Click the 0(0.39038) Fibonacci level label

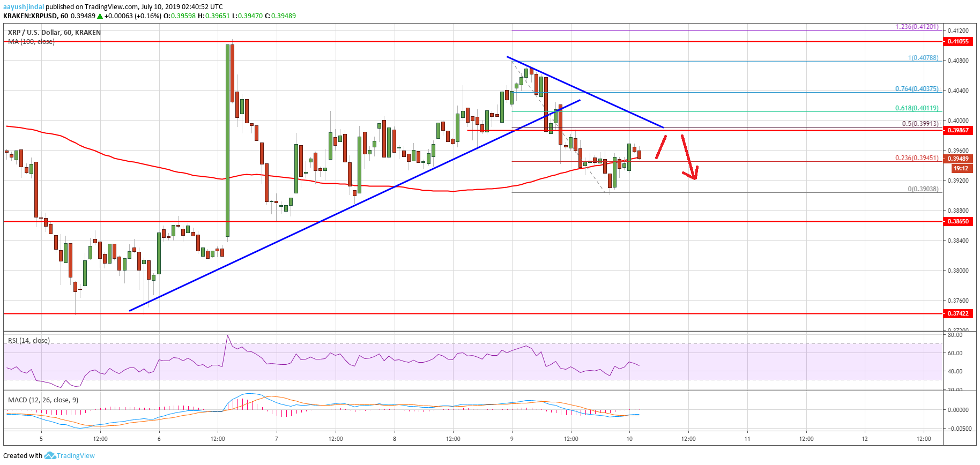point(923,189)
